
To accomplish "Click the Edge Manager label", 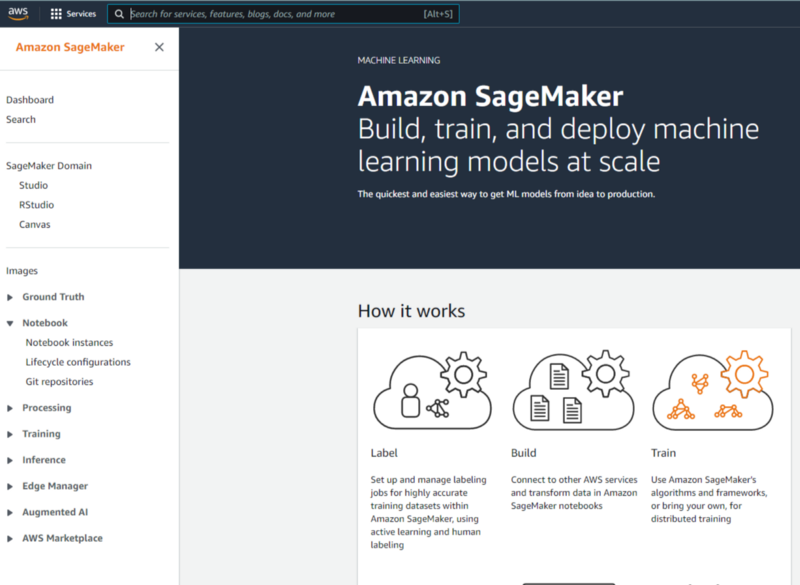I will click(x=55, y=486).
